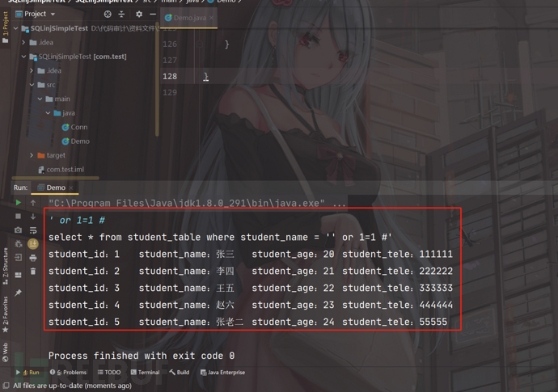Viewport: 558px width, 392px height.
Task: Expand the nested .idea folder under com.test
Action: click(32, 70)
